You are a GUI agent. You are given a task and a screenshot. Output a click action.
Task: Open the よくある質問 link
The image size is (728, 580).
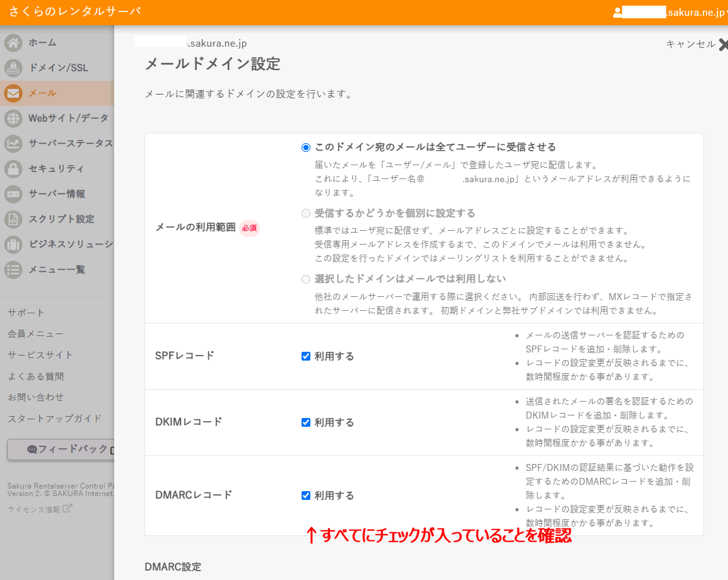(35, 376)
